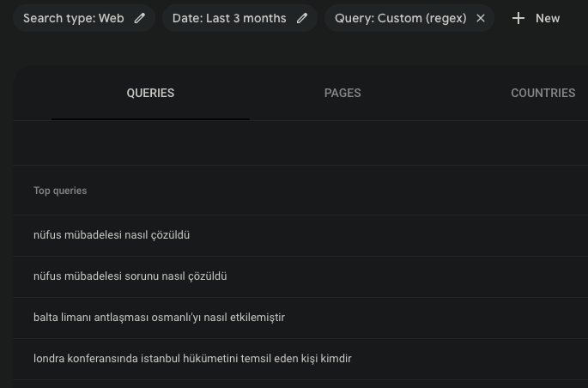Open the londra konferansında query row
The height and width of the screenshot is (388, 588).
click(x=300, y=359)
